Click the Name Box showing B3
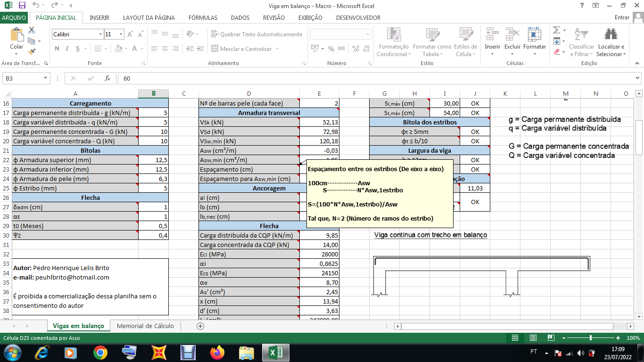644x362 pixels. pos(23,78)
